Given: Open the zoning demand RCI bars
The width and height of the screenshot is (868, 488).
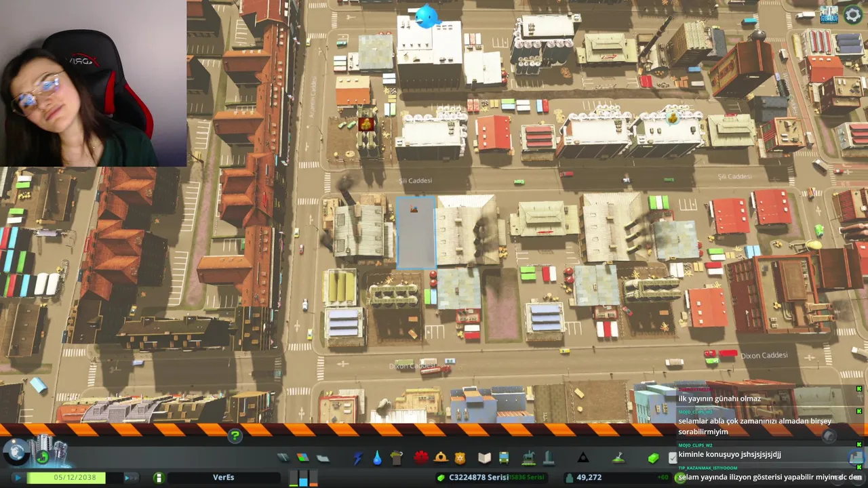Looking at the screenshot, I should coord(303,478).
